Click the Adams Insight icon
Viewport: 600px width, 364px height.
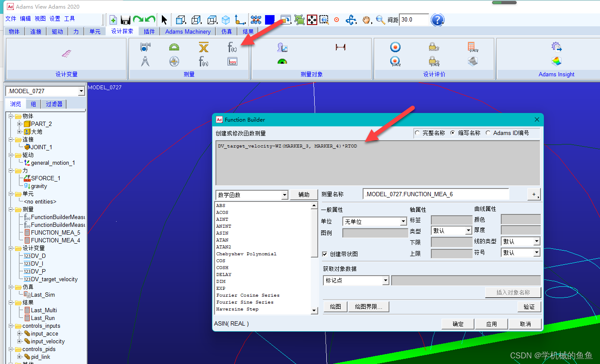pos(556,61)
